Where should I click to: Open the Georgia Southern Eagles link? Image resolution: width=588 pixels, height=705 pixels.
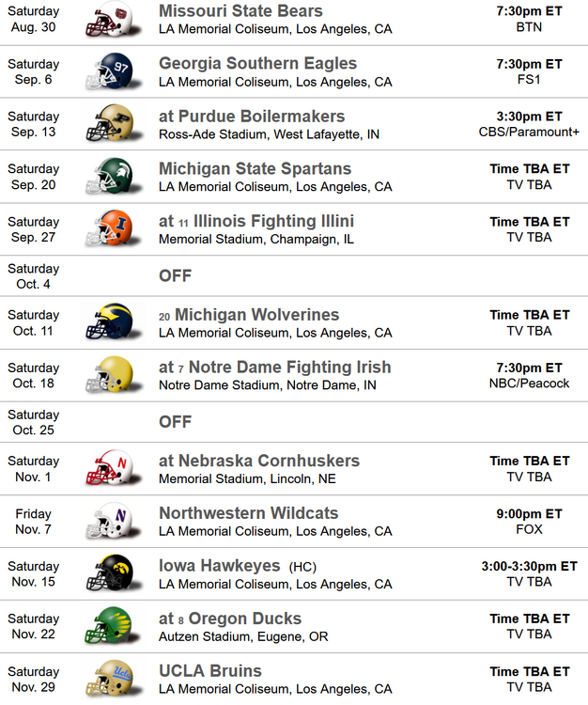click(x=257, y=64)
